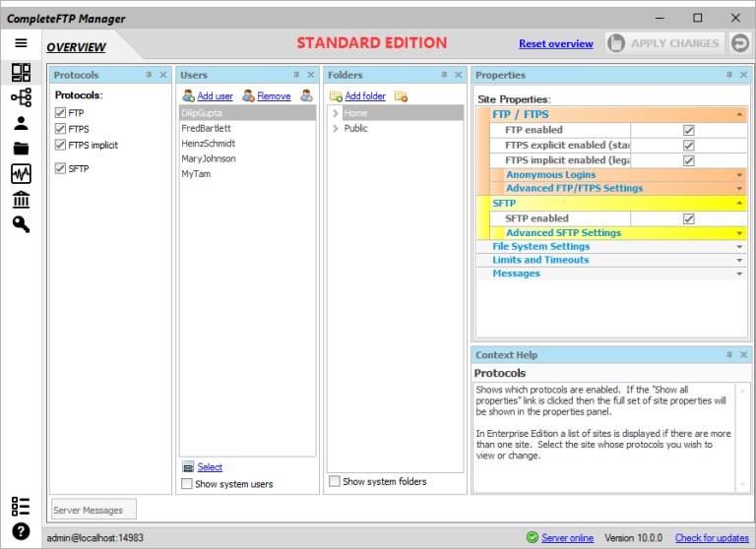Open the Monitoring waveform icon in sidebar
Screen dimensions: 756x549
(21, 174)
